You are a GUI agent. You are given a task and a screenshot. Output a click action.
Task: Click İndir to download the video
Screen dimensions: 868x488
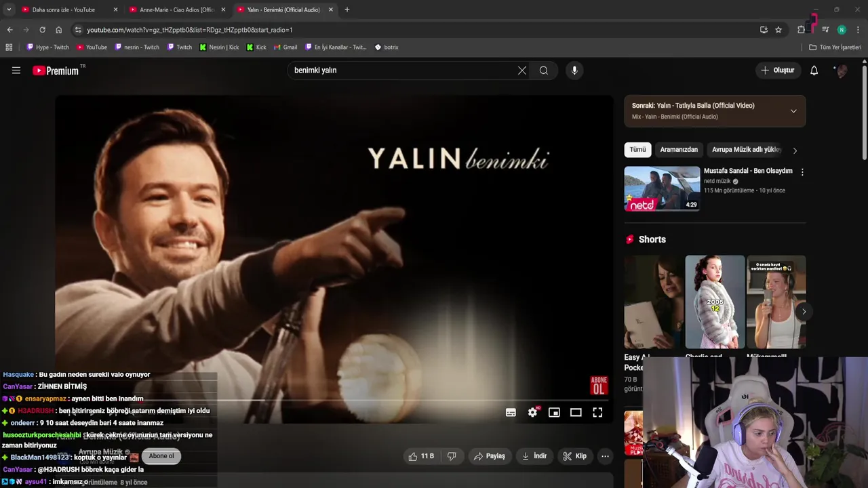click(x=534, y=456)
